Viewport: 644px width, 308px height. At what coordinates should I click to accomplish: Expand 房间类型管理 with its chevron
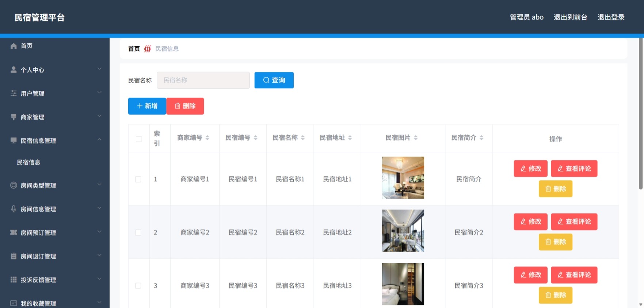pos(99,184)
